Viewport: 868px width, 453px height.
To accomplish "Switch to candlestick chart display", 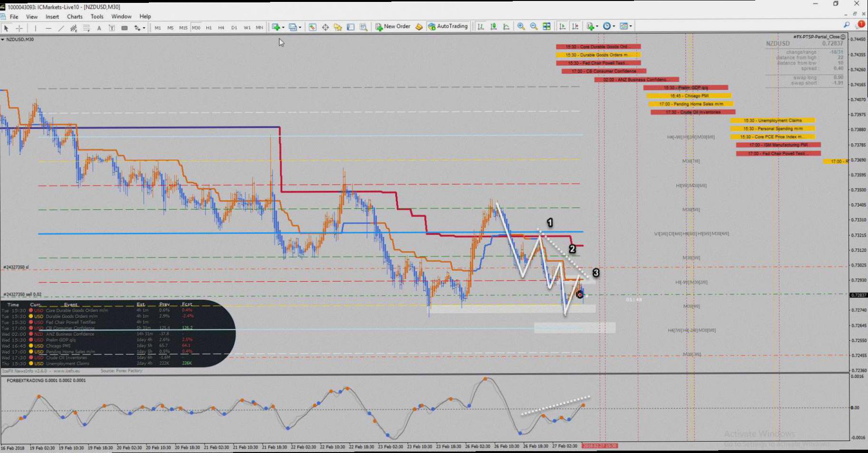I will pos(494,27).
